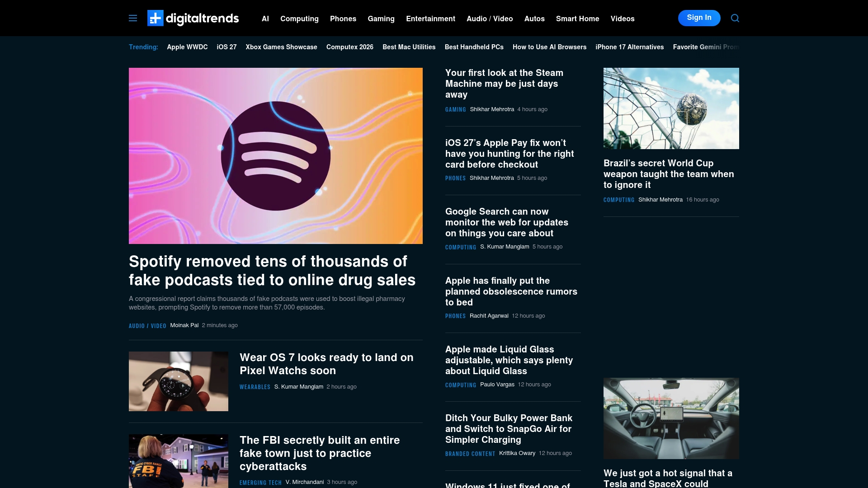Click the AUDIO / VIDEO category tag
The width and height of the screenshot is (868, 488).
click(147, 326)
